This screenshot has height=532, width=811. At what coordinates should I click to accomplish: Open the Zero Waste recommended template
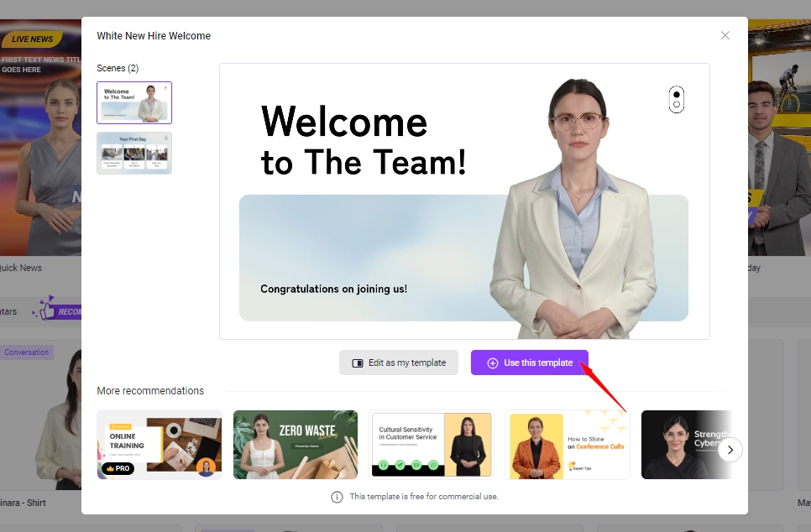(x=296, y=445)
